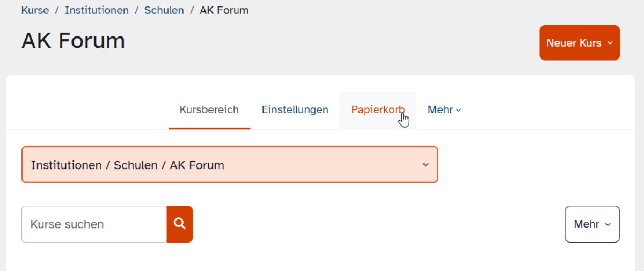Go to the Papierkorb tab
644x271 pixels.
[378, 110]
